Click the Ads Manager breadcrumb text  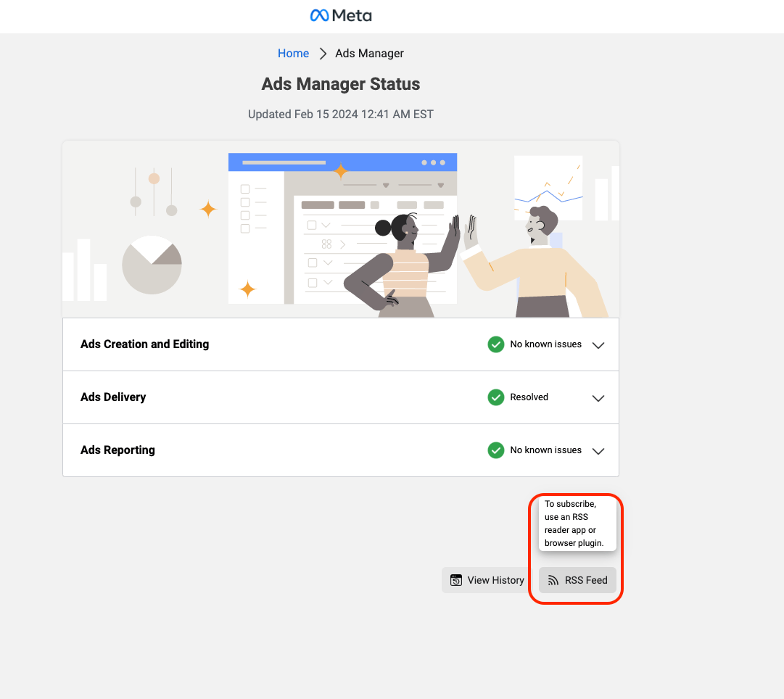pos(369,53)
